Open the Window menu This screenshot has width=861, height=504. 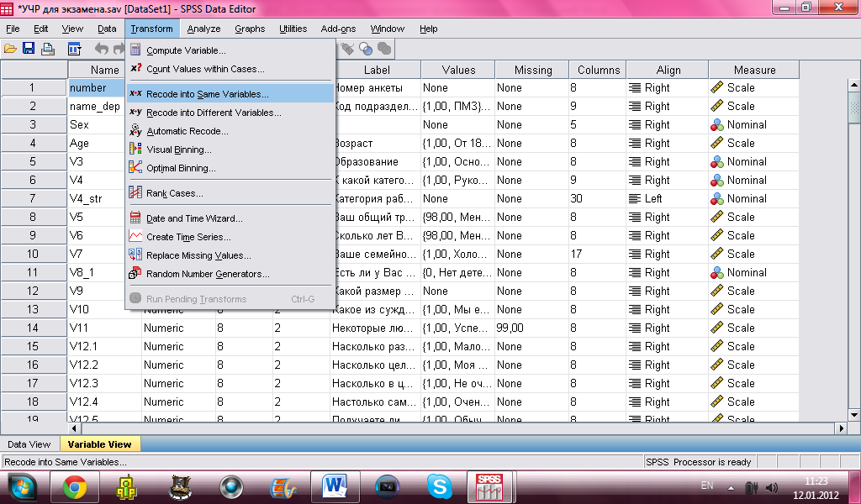(387, 29)
